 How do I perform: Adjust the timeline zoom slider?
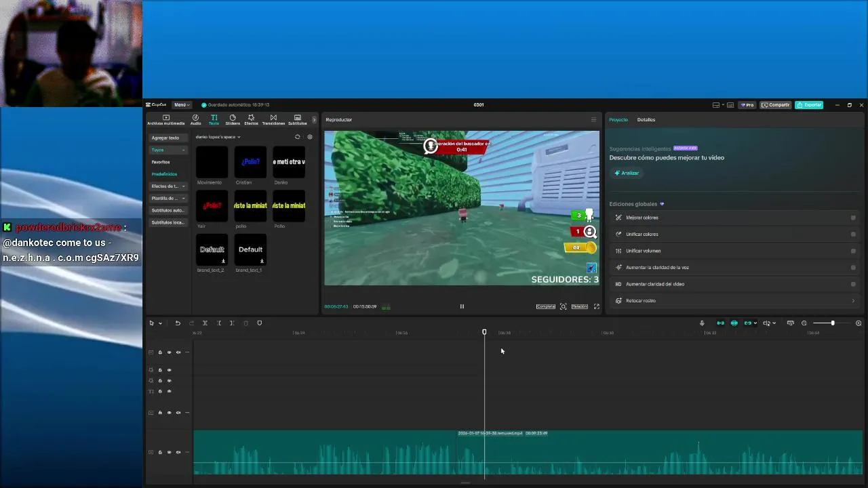[x=832, y=323]
